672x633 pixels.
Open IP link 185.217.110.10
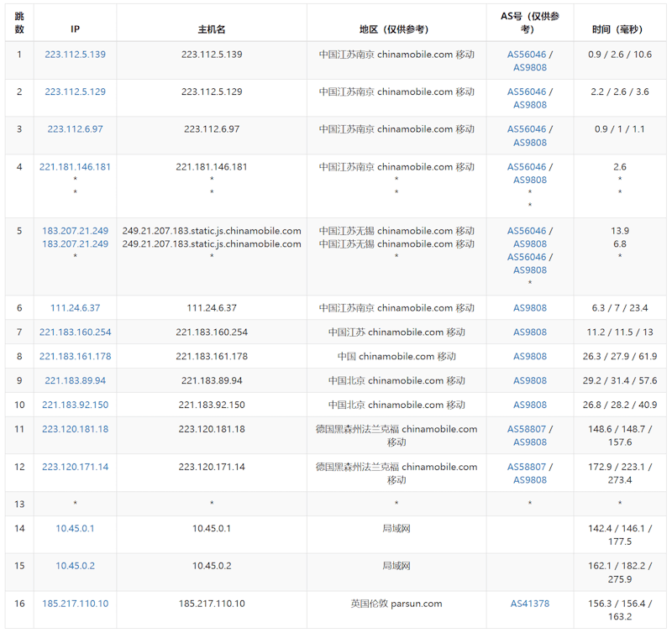click(75, 604)
